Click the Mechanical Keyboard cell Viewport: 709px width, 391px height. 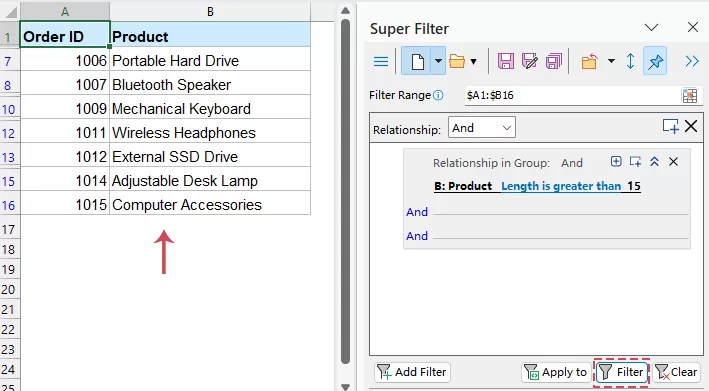[x=210, y=108]
